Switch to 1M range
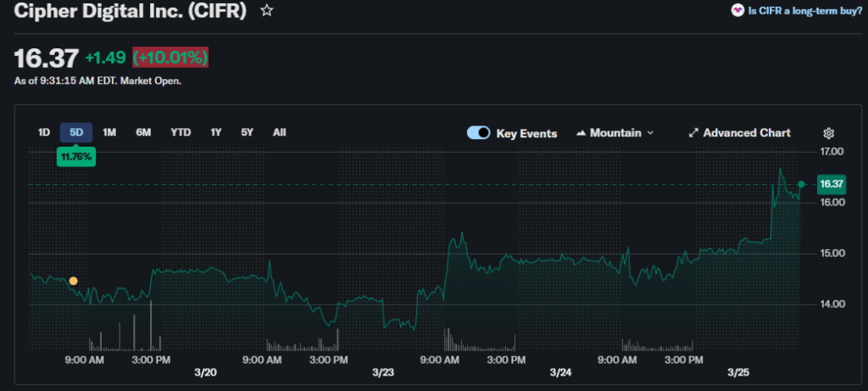868x391 pixels. pos(109,132)
